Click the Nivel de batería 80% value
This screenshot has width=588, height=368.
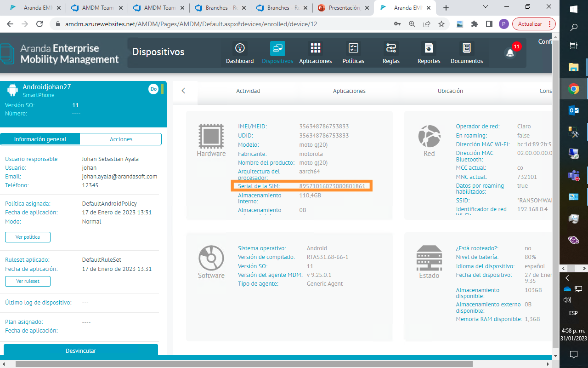(530, 257)
